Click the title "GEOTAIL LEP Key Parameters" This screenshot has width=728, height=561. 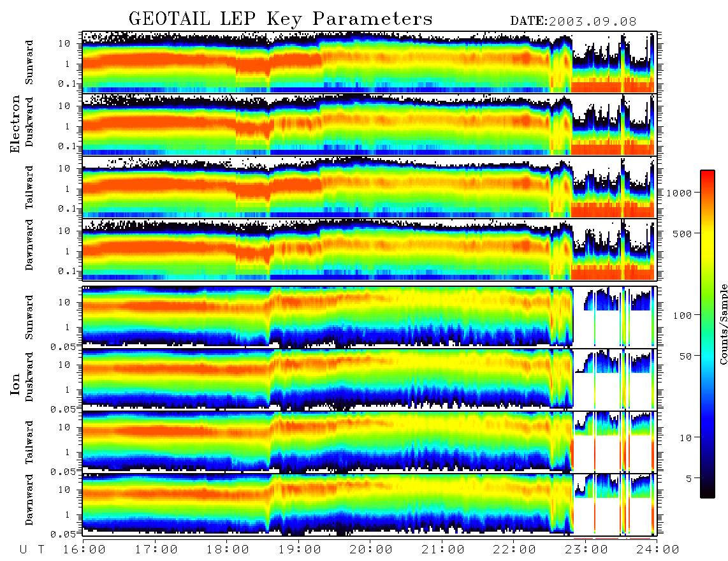pos(280,19)
